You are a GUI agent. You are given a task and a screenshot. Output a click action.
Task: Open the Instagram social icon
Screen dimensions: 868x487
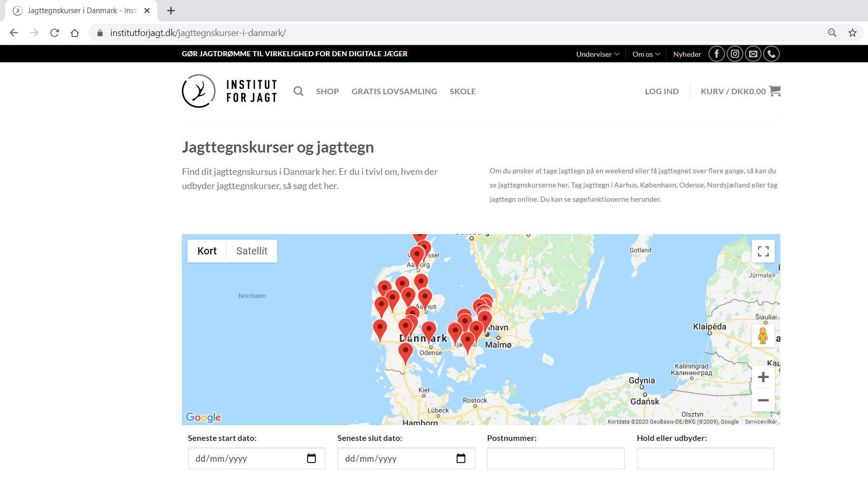[x=735, y=54]
